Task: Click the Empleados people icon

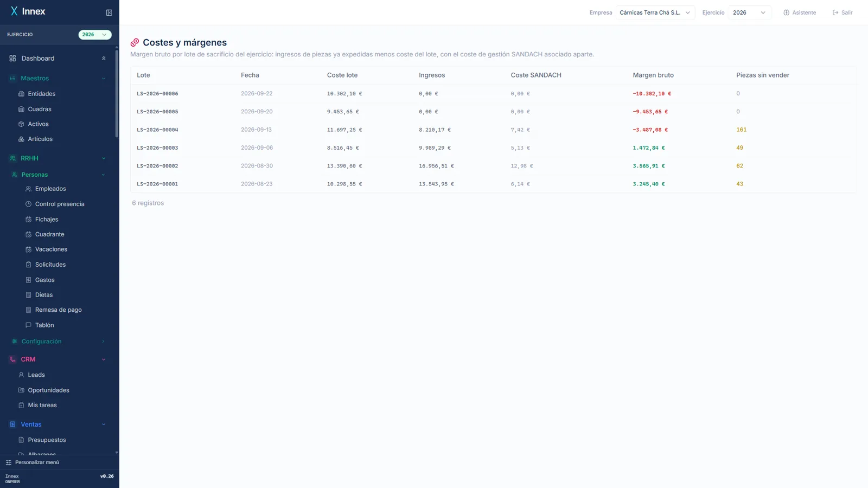Action: pos(28,189)
